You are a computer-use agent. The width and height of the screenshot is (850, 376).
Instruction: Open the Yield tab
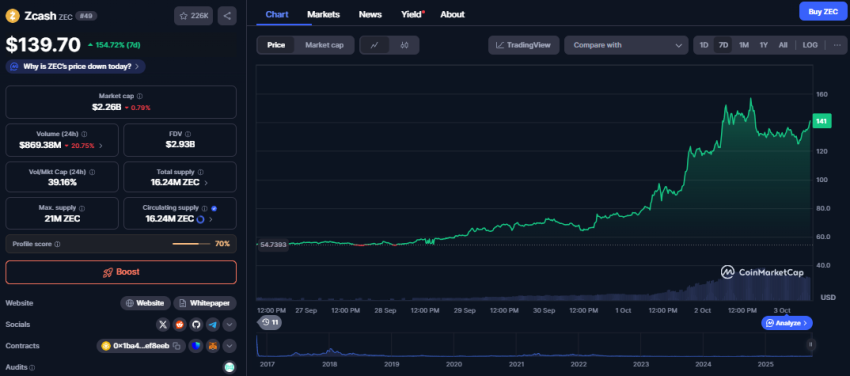[x=412, y=15]
